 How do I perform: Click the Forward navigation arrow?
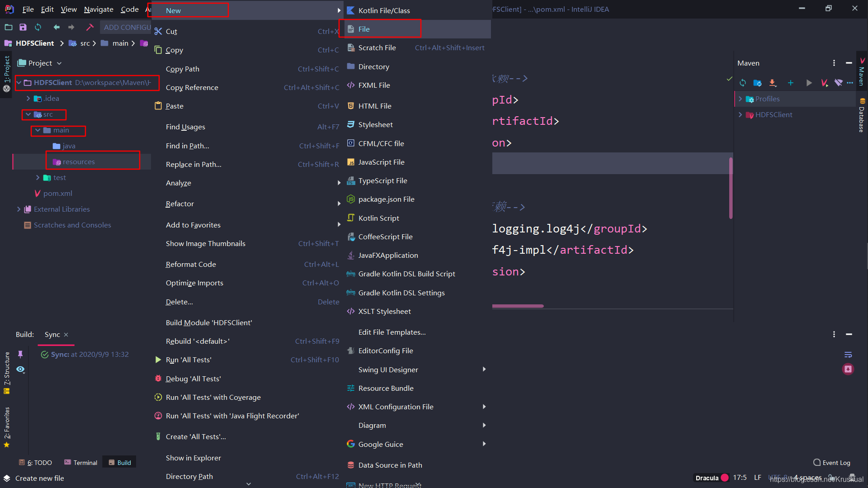(71, 27)
